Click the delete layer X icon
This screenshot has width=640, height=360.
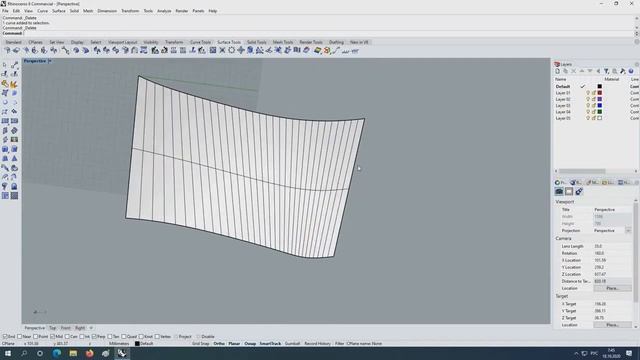[574, 71]
